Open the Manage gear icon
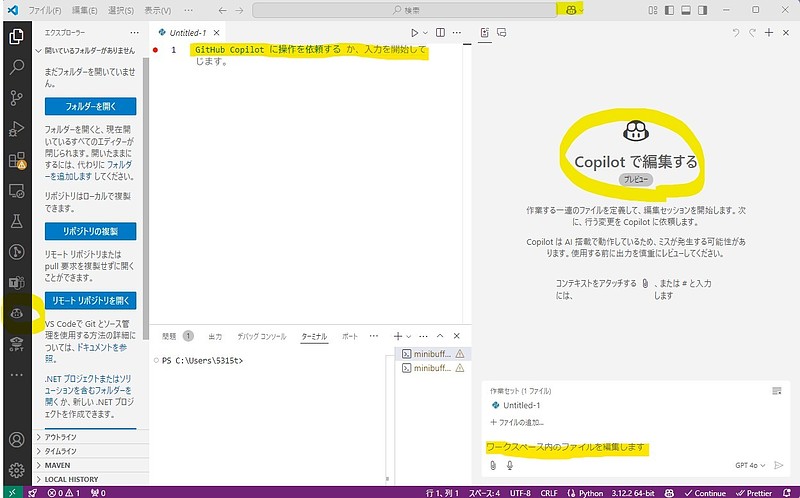Image resolution: width=800 pixels, height=498 pixels. pyautogui.click(x=16, y=470)
